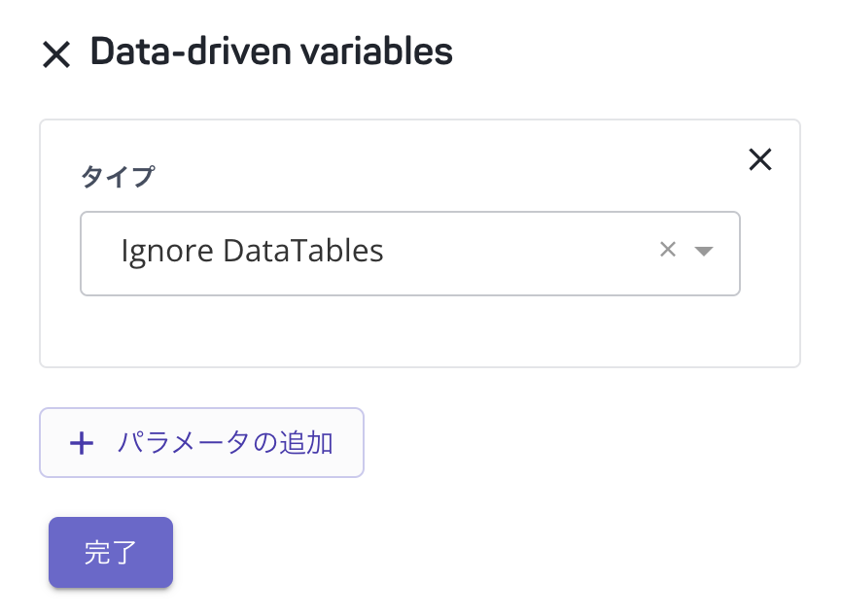
Task: Add a parameter via パラメータの追加
Action: pyautogui.click(x=202, y=443)
